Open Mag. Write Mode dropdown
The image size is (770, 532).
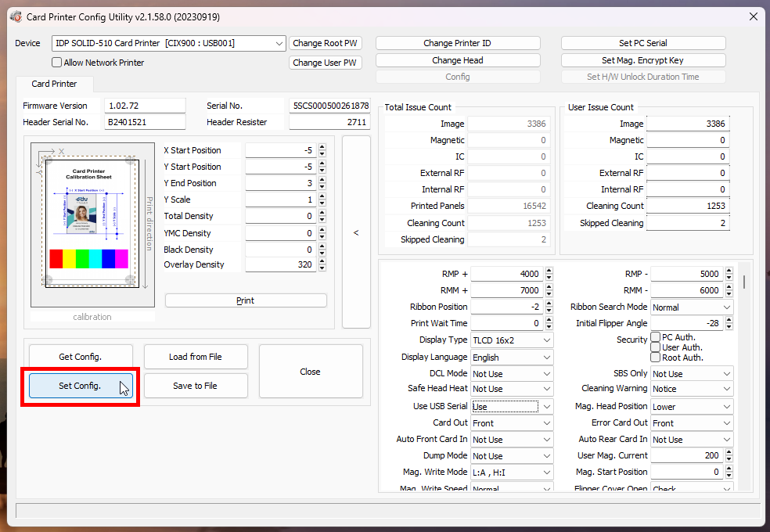click(512, 473)
